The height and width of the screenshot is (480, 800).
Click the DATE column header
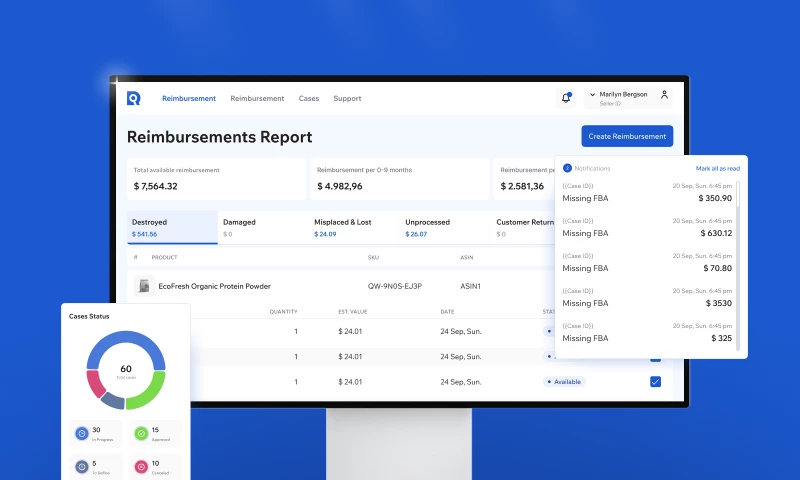[447, 312]
